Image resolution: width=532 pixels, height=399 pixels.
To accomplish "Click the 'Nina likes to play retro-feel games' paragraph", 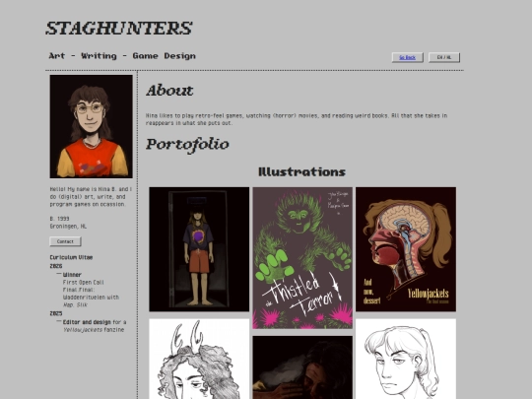I will click(x=297, y=119).
